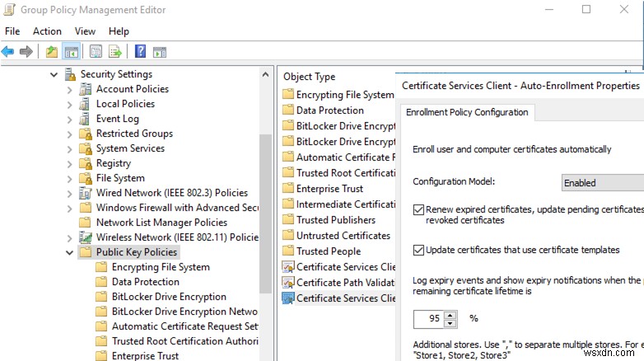Toggle Renew expired certificates checkbox
The width and height of the screenshot is (644, 361).
tap(418, 209)
